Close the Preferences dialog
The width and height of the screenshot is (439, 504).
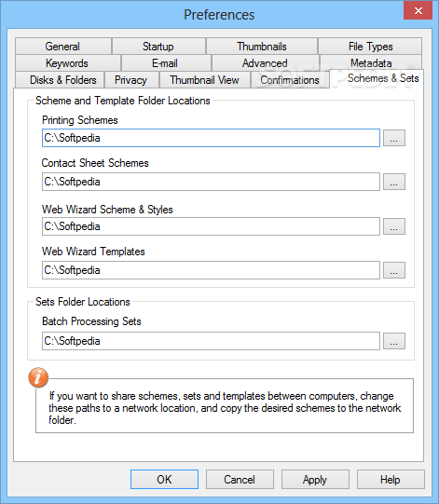click(x=418, y=10)
